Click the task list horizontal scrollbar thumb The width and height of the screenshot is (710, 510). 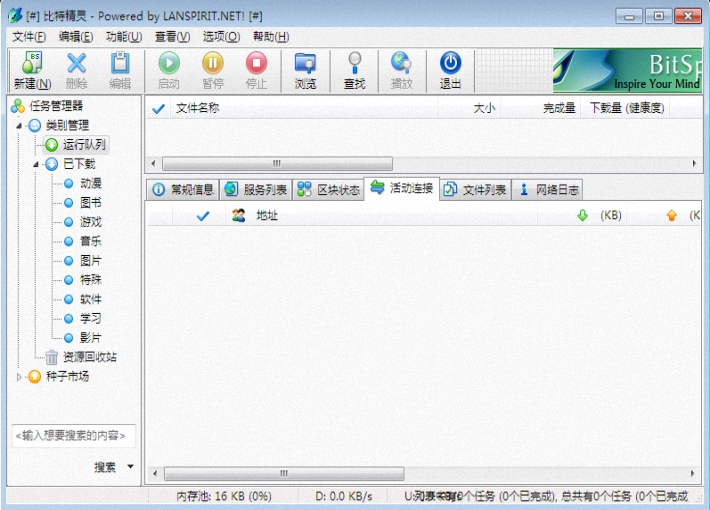(277, 164)
